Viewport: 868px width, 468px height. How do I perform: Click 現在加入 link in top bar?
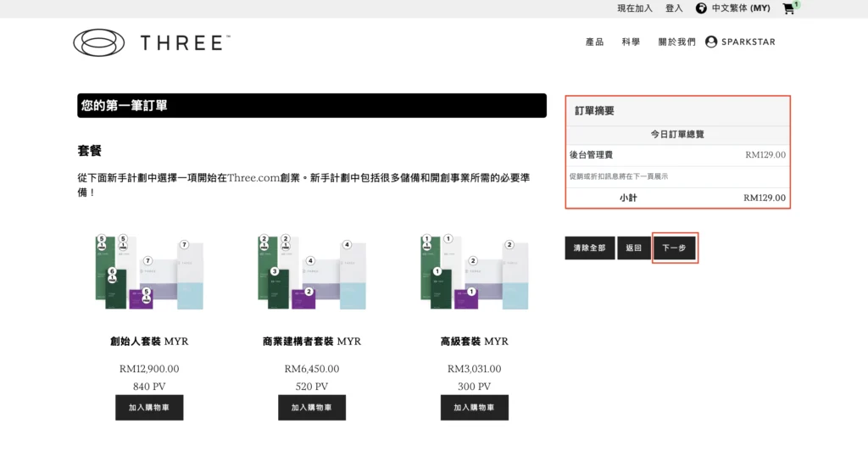[x=635, y=8]
